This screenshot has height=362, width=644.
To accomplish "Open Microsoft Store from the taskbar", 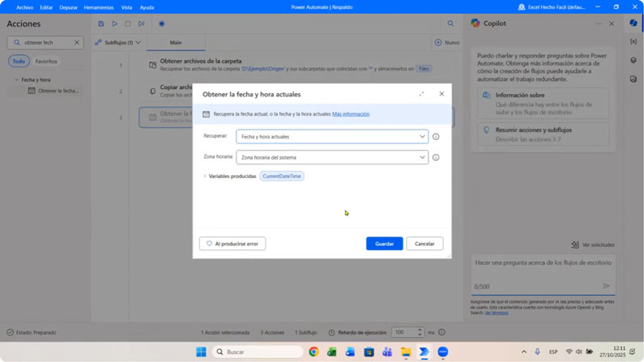I will coord(369,352).
